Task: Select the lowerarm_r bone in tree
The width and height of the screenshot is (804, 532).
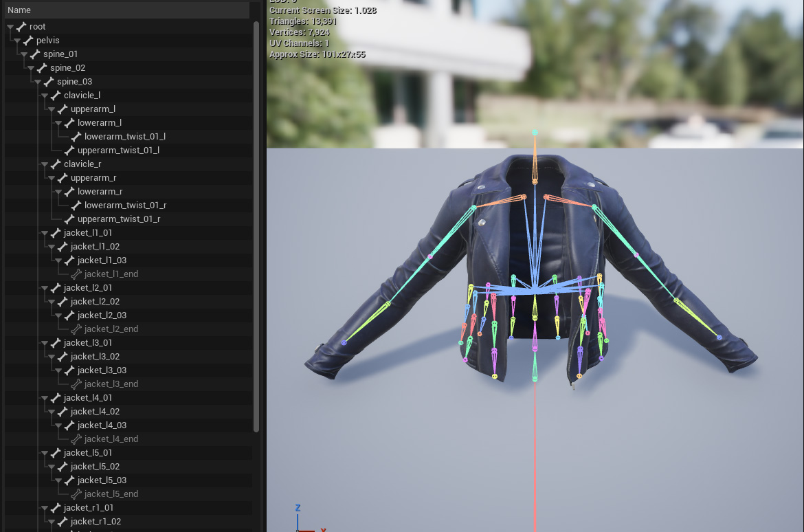Action: click(x=100, y=192)
